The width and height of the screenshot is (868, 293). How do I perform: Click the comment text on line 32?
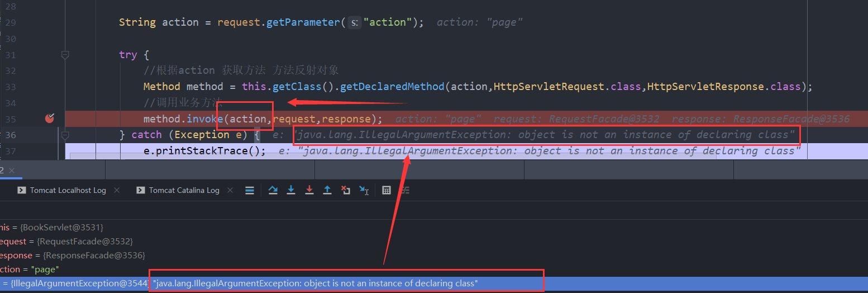point(241,70)
